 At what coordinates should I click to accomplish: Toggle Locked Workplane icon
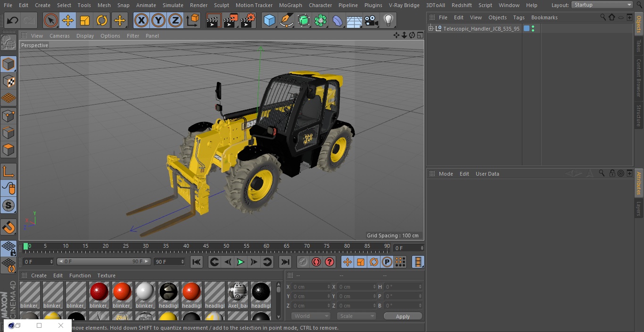(8, 249)
